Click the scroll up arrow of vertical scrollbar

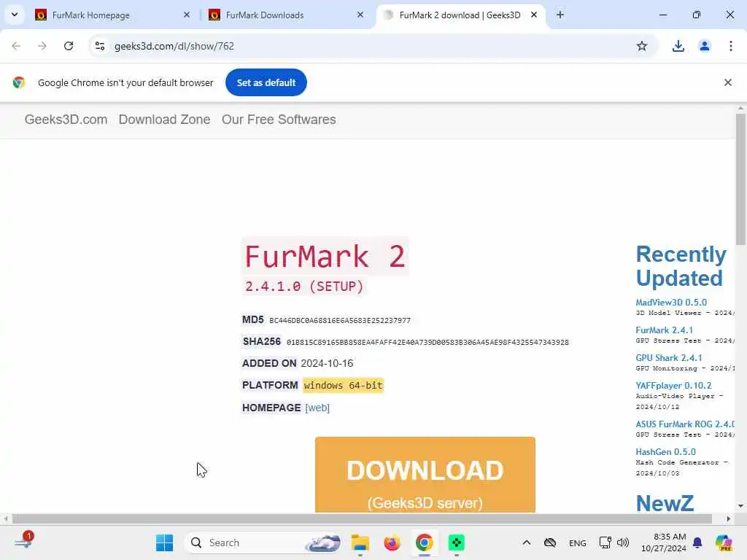tap(740, 109)
